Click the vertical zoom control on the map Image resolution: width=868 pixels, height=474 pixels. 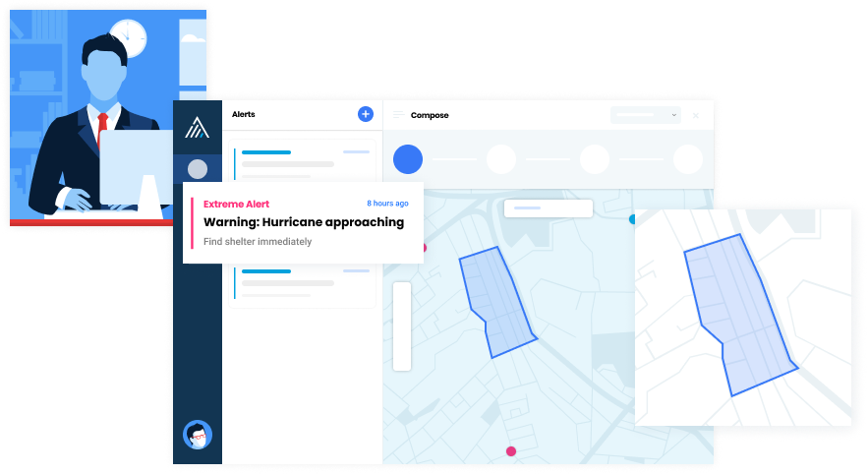click(402, 326)
